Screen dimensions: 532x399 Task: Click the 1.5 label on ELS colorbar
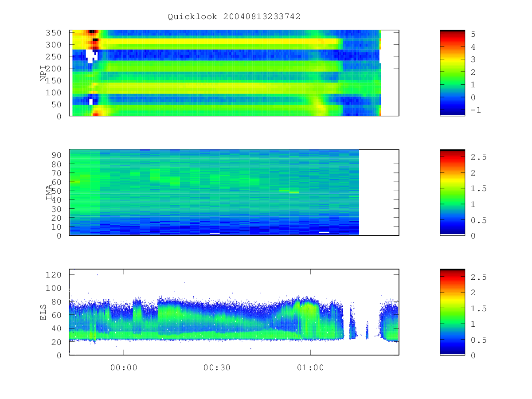pos(478,308)
